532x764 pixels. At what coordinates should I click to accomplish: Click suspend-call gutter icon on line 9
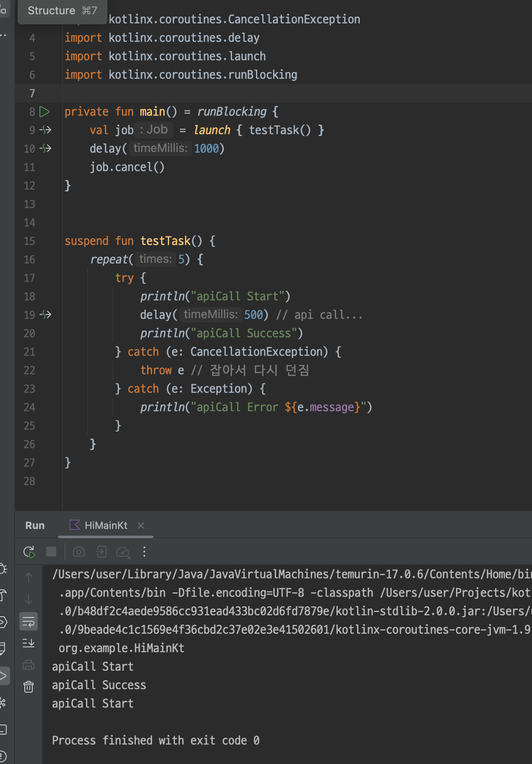pyautogui.click(x=45, y=130)
